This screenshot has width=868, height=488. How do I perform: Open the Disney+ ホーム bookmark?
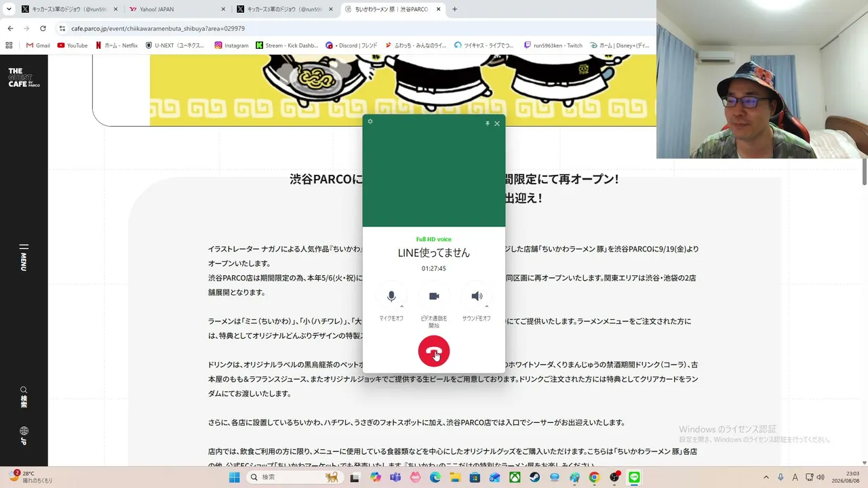(x=620, y=45)
